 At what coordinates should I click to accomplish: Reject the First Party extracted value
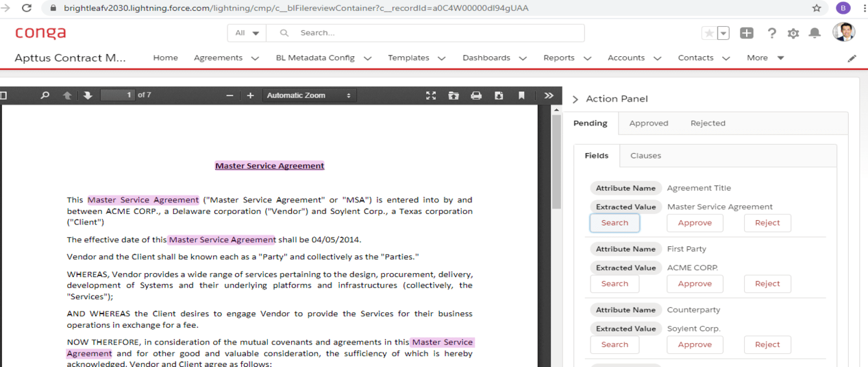point(767,284)
